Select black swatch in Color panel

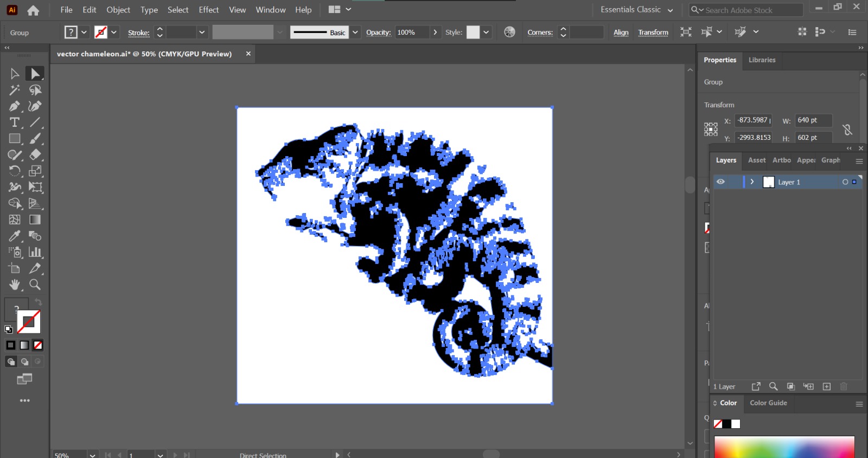(726, 424)
